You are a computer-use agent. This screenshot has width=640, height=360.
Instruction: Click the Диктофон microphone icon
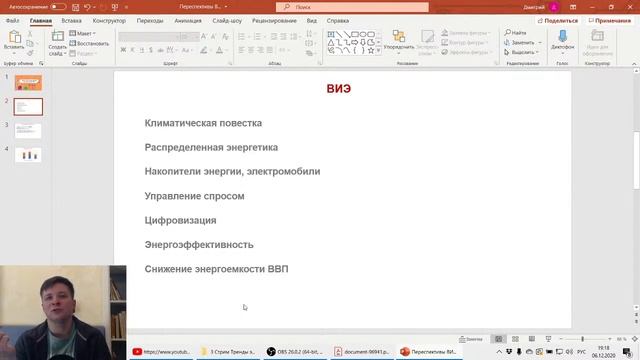click(x=562, y=37)
